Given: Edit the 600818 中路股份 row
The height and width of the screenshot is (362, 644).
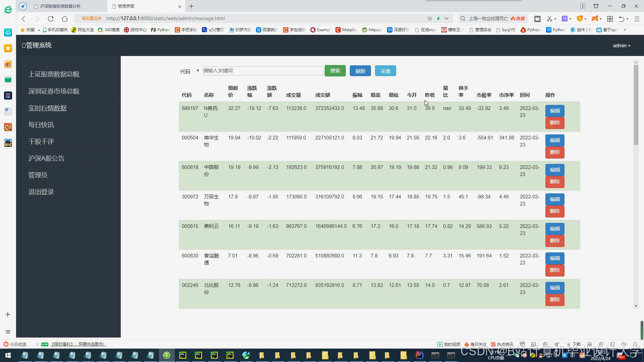Looking at the screenshot, I should [x=555, y=170].
